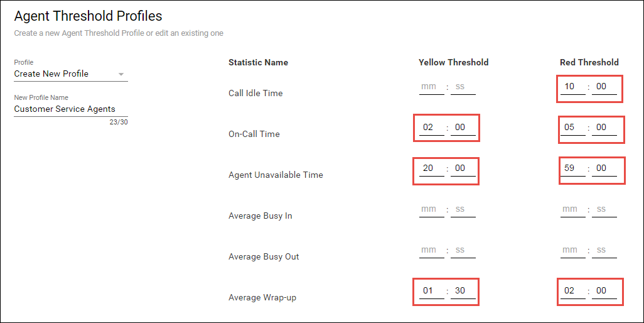Click On-Call Time yellow seconds field
Screen dimensions: 644x323
coord(463,128)
